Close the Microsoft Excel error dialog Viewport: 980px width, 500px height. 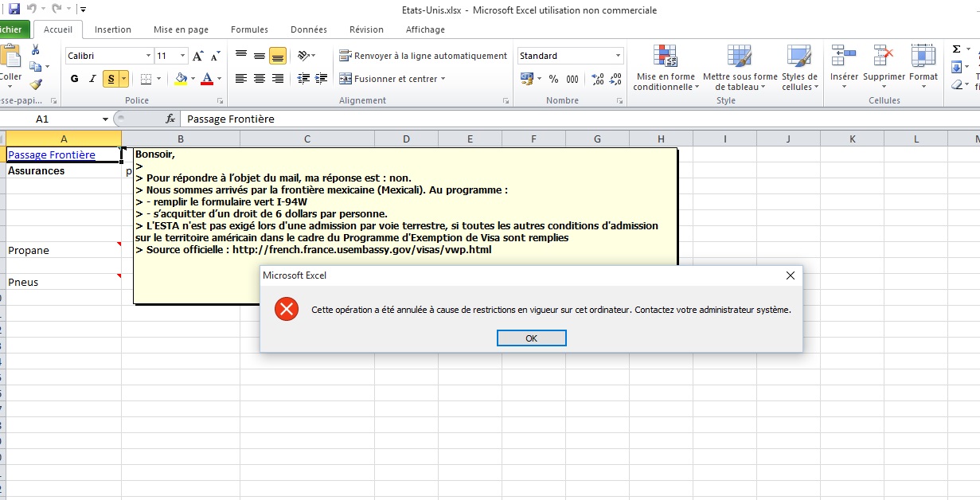(x=790, y=275)
